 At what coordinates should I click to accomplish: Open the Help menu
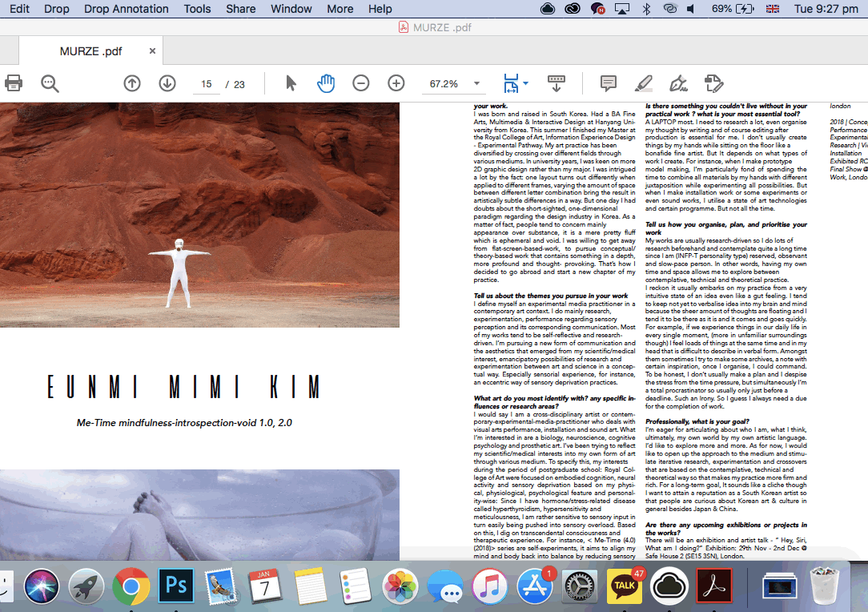point(380,9)
